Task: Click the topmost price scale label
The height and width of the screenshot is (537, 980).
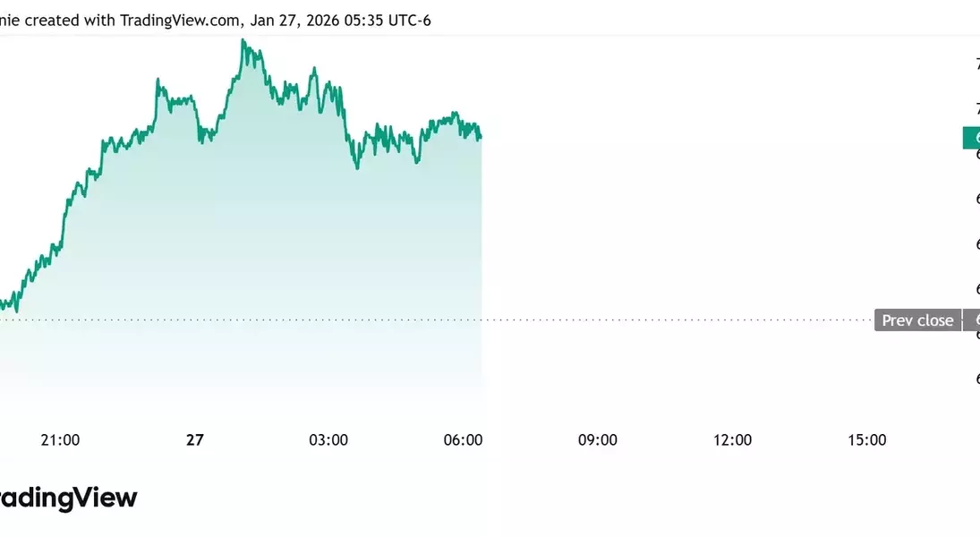Action: pos(976,64)
